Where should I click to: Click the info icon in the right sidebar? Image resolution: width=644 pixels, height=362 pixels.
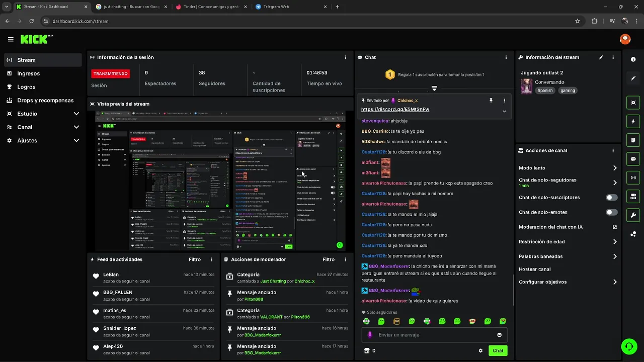pyautogui.click(x=633, y=59)
